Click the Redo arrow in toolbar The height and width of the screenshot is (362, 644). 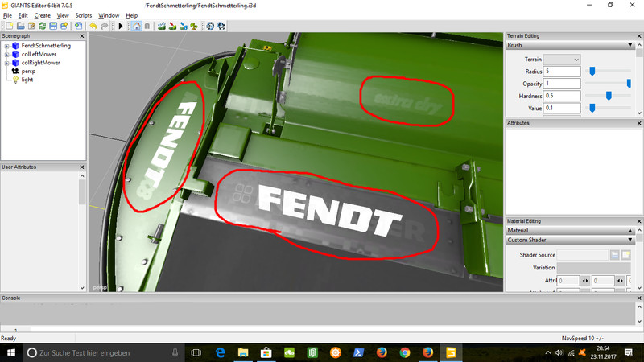point(105,26)
